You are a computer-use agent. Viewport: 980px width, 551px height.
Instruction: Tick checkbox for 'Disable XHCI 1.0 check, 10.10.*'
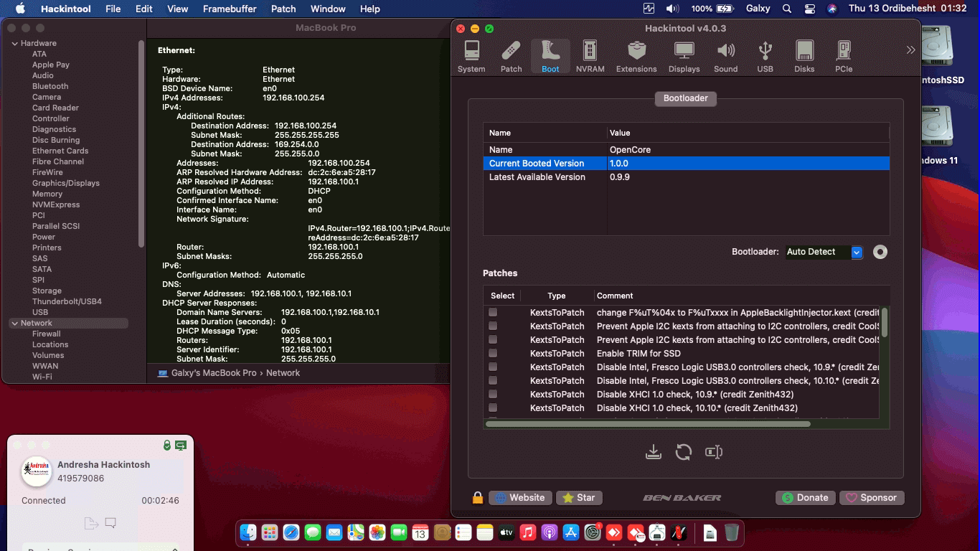(493, 408)
